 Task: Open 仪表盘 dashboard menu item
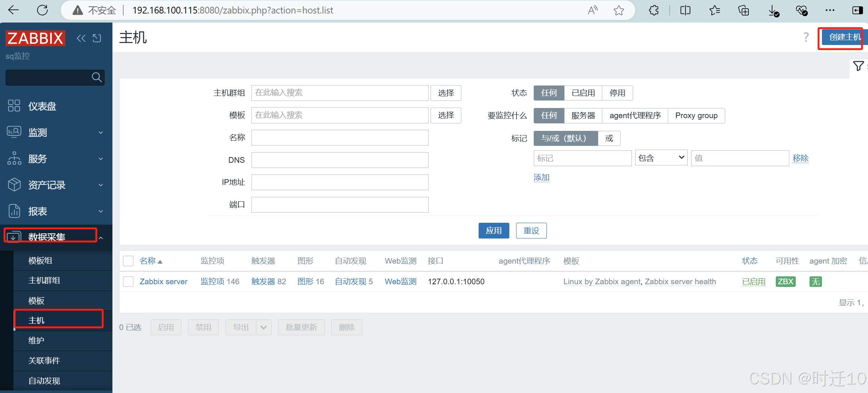(56, 106)
